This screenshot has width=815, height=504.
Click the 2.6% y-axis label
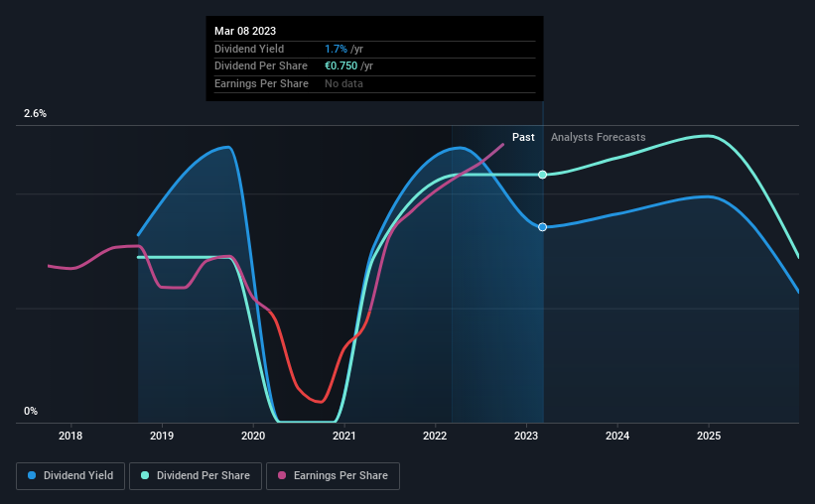click(35, 113)
